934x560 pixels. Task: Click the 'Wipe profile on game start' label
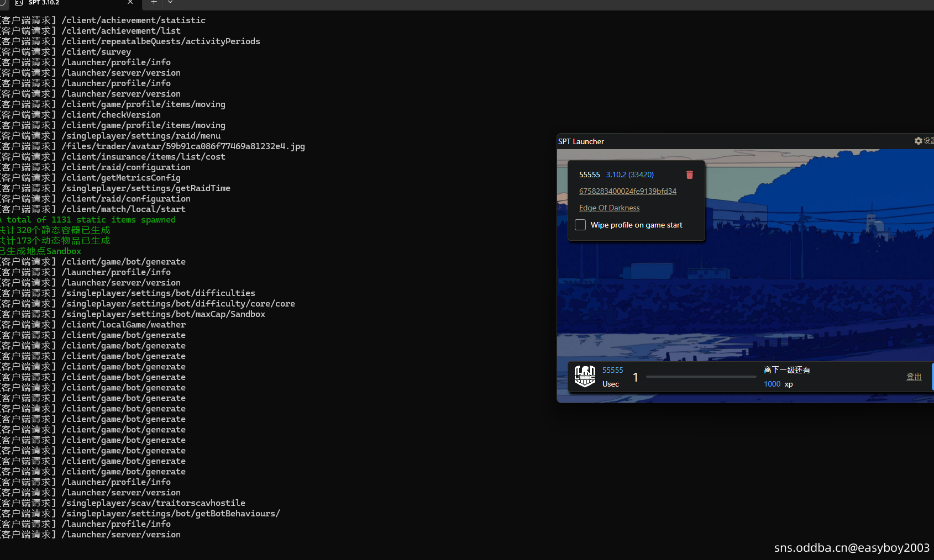[636, 225]
